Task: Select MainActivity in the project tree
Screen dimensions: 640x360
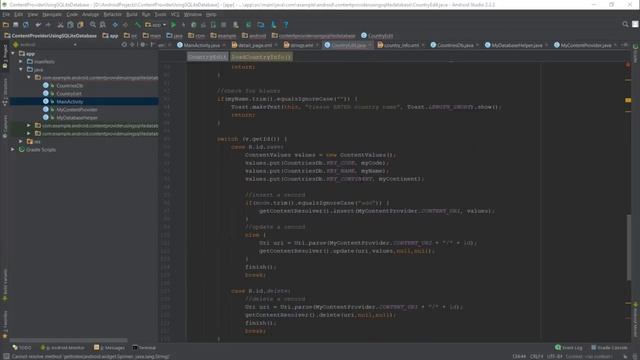Action: click(x=70, y=102)
